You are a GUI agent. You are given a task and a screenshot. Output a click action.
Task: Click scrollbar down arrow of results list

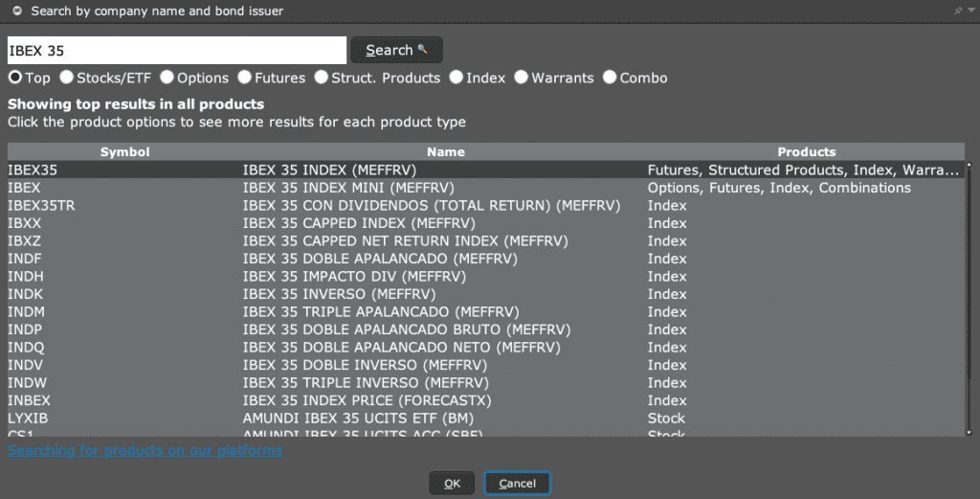click(969, 432)
